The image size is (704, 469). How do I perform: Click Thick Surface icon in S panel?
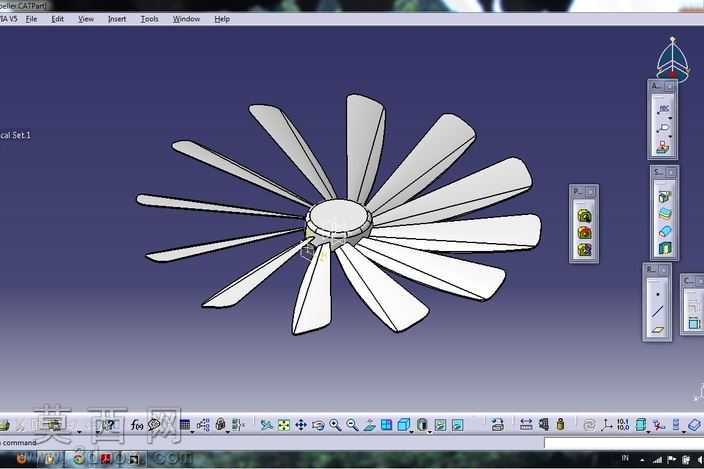click(x=664, y=214)
